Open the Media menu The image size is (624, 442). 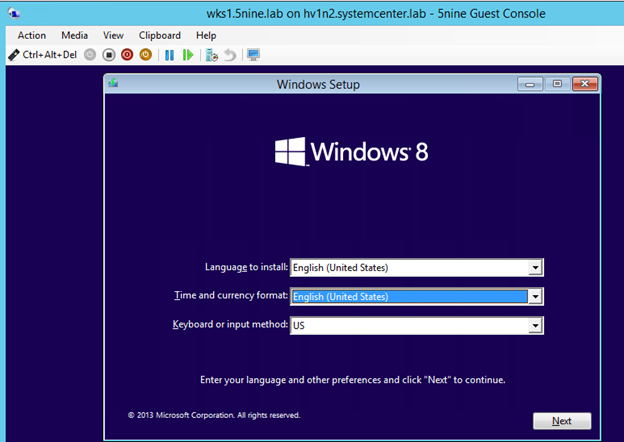coord(75,35)
